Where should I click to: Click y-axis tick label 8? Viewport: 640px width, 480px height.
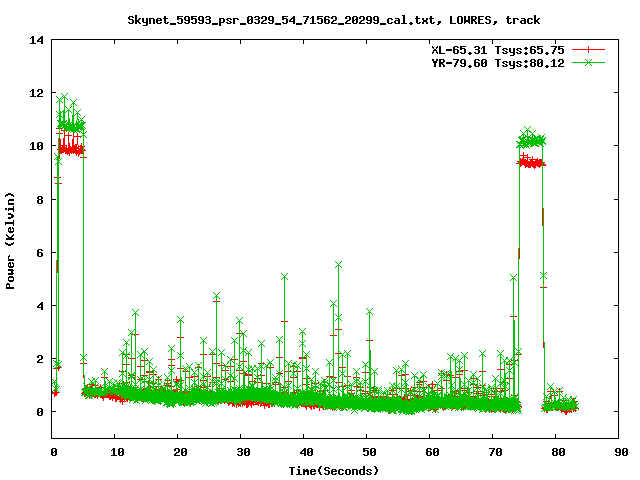tap(40, 200)
